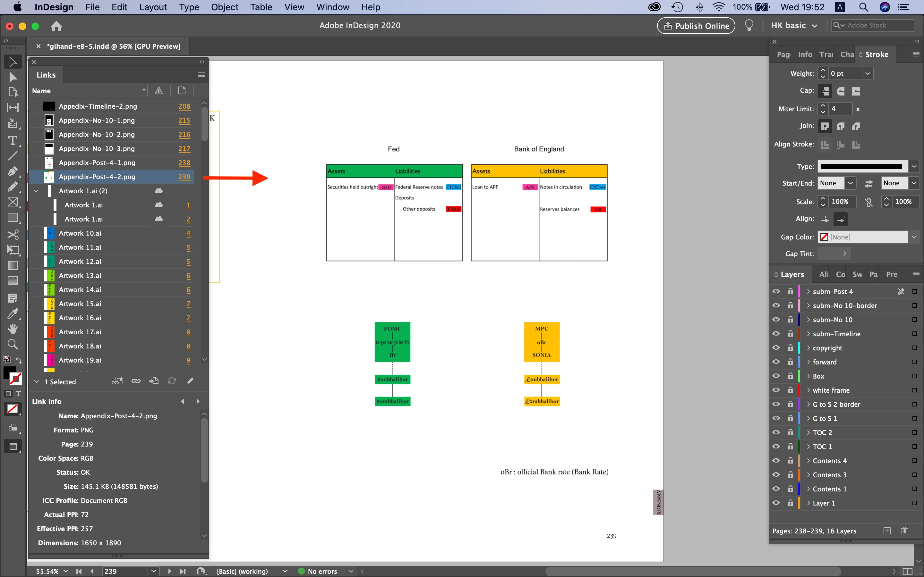Create new layer with plus icon

point(887,531)
